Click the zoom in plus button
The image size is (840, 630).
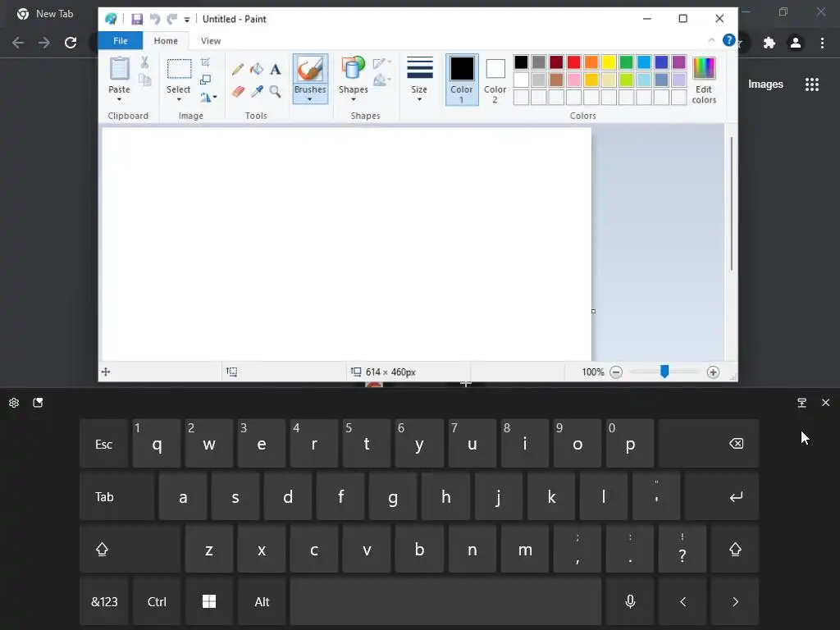pos(713,372)
